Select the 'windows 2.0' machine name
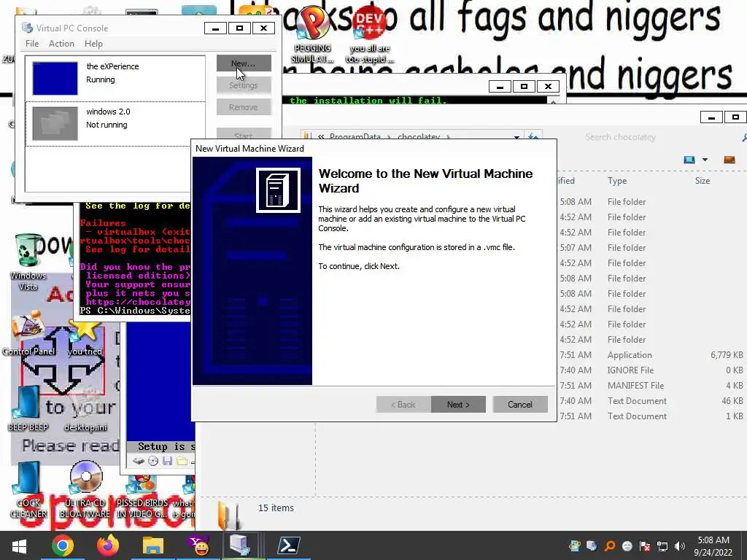This screenshot has width=747, height=560. (108, 112)
